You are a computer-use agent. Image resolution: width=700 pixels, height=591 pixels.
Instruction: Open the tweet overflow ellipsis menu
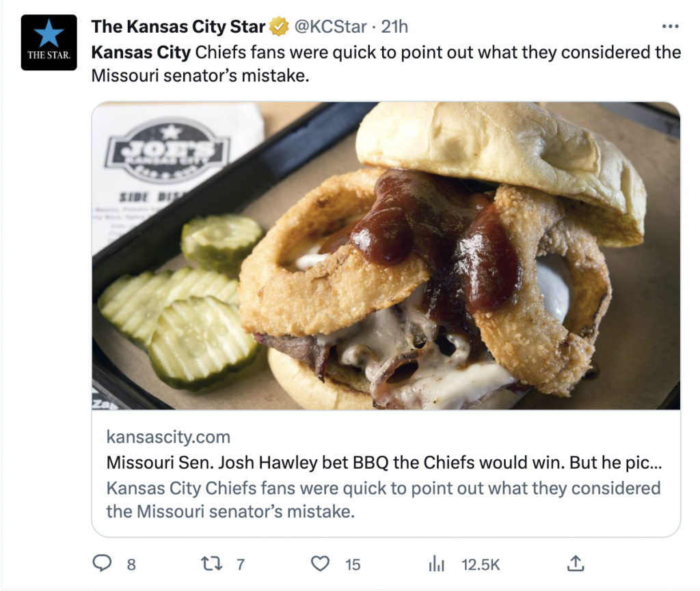tap(671, 25)
